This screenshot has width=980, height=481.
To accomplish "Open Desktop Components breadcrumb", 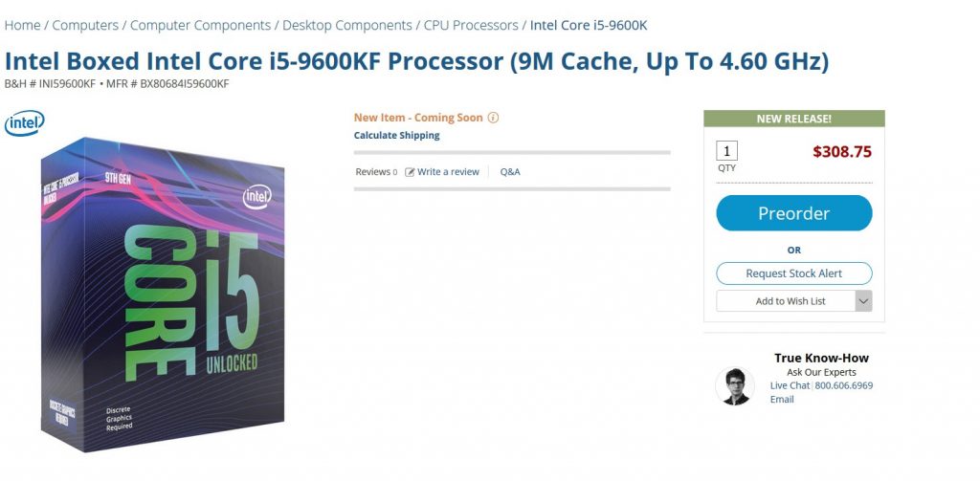I will coord(346,26).
